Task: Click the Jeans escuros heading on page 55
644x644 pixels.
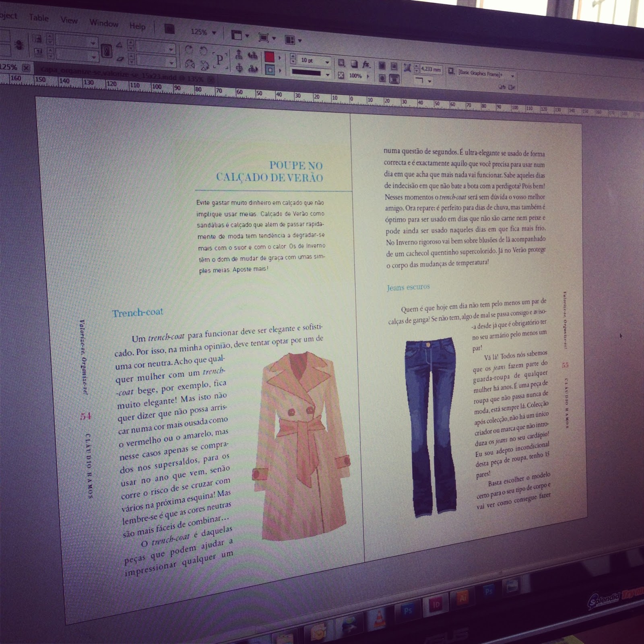Action: [409, 287]
